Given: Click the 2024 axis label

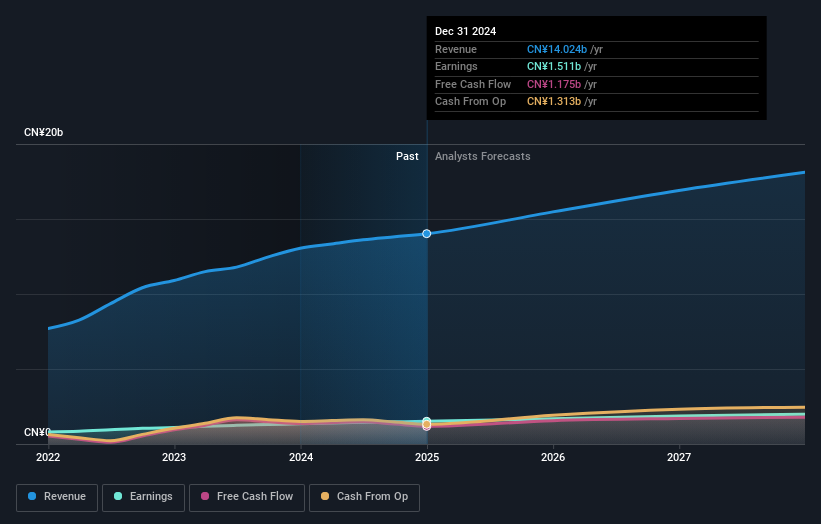Looking at the screenshot, I should 301,457.
